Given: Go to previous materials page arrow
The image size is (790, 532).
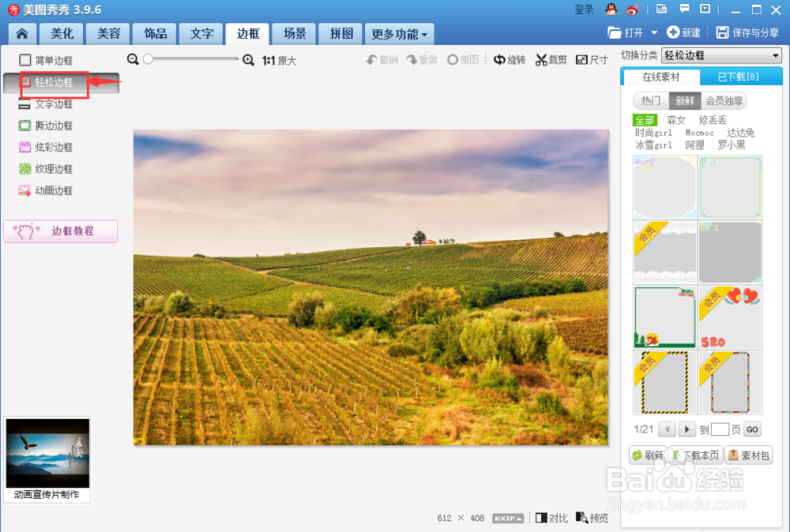Looking at the screenshot, I should (667, 429).
